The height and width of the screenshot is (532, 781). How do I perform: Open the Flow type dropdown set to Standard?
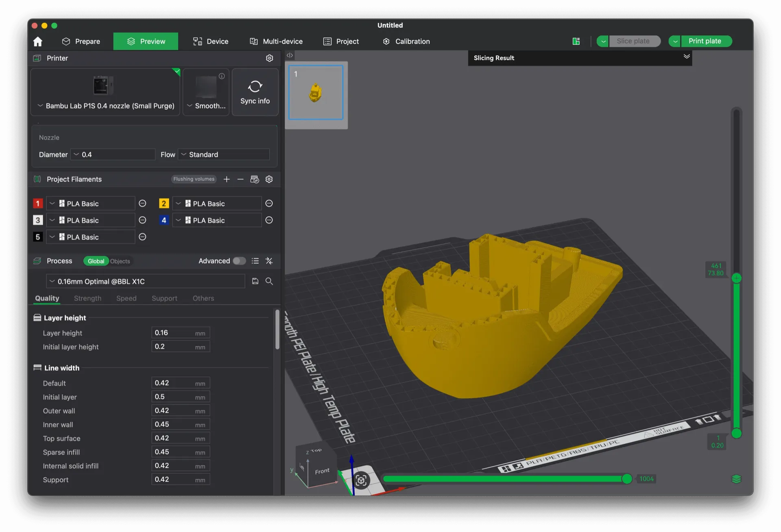point(223,154)
